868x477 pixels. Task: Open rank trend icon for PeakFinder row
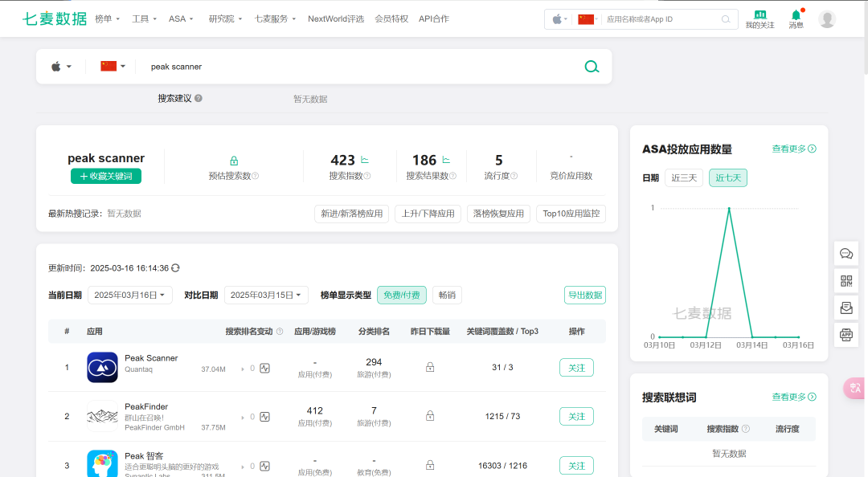coord(264,417)
